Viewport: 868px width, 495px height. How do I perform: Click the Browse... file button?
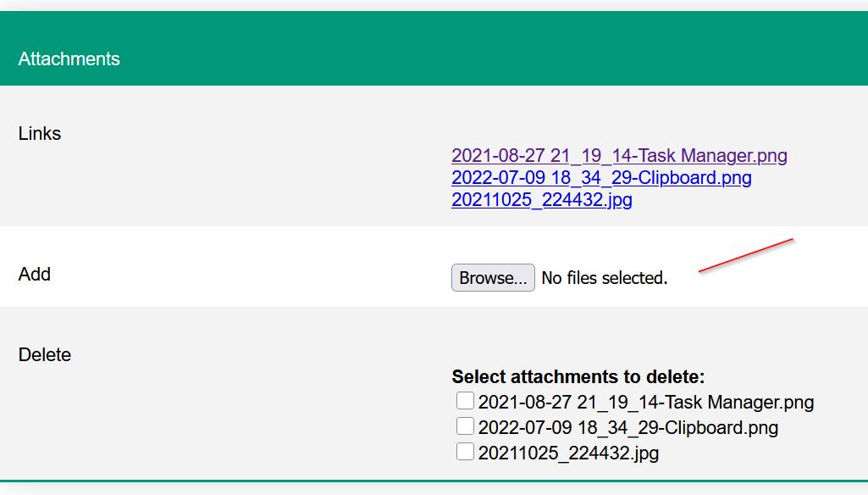pyautogui.click(x=493, y=278)
